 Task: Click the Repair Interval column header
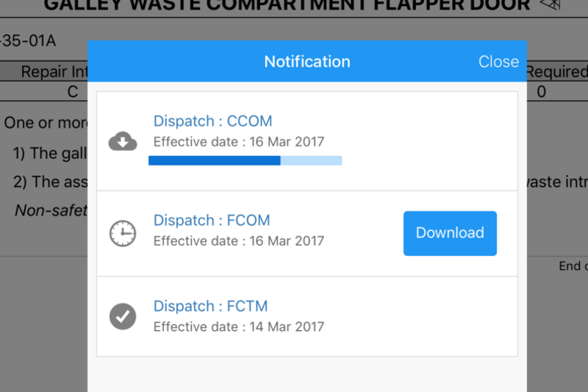[54, 71]
